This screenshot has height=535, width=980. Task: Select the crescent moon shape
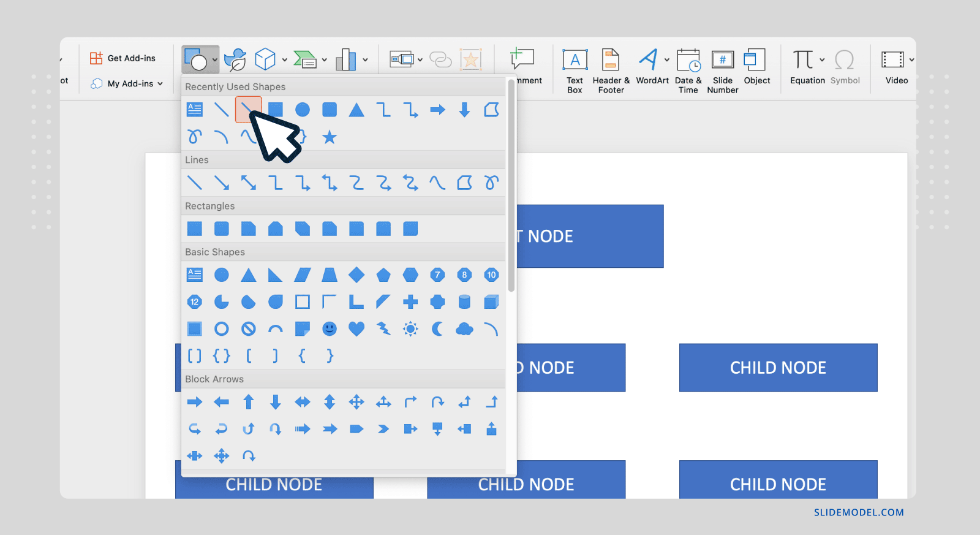pos(437,329)
